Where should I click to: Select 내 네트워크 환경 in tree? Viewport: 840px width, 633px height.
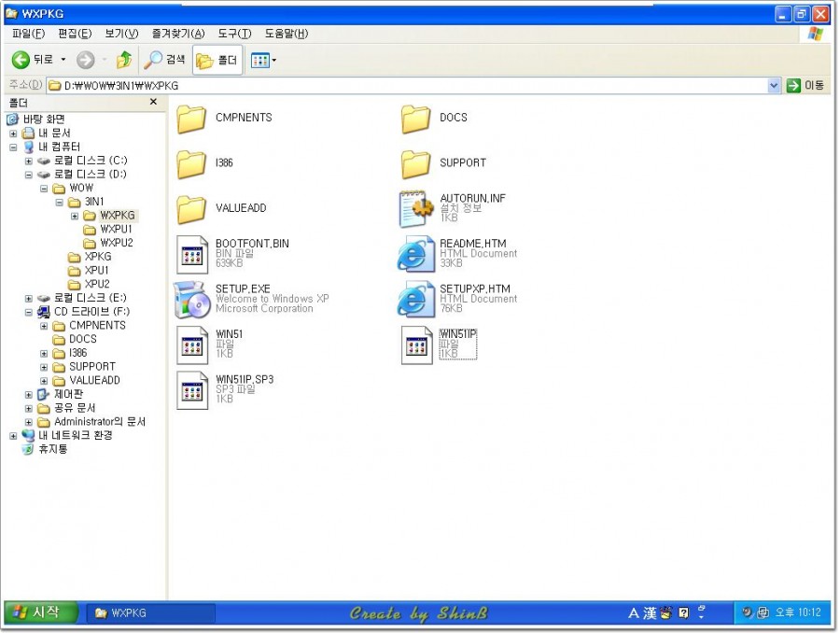click(76, 436)
